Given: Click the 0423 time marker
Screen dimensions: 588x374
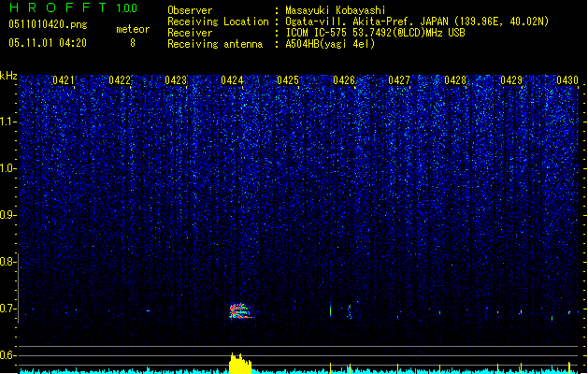Looking at the screenshot, I should point(176,80).
